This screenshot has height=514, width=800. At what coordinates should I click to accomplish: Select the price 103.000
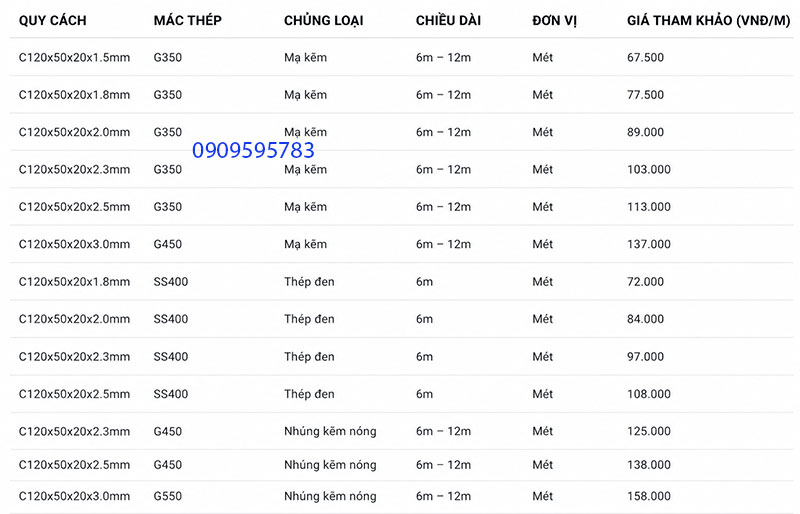pyautogui.click(x=648, y=169)
